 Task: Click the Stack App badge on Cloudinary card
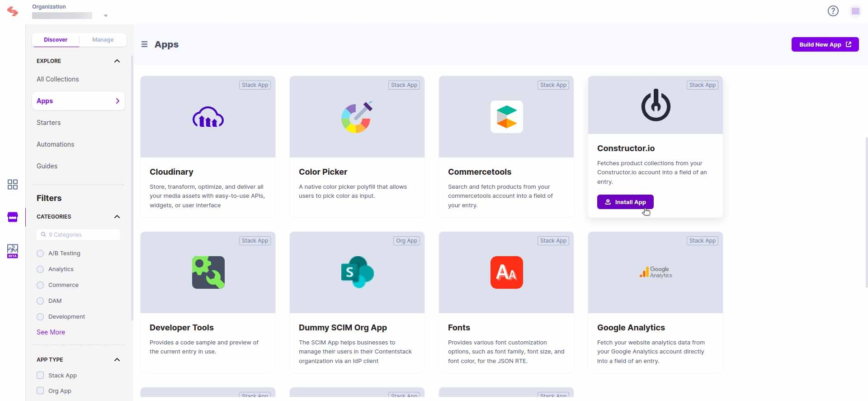255,85
